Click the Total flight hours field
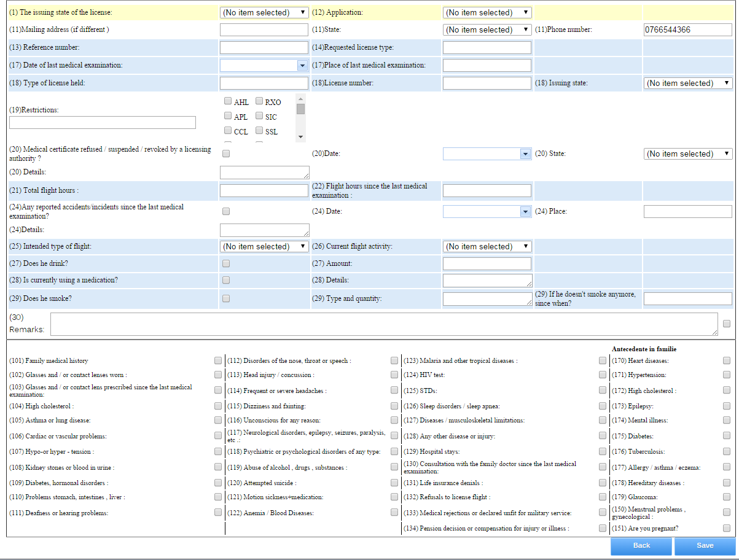739x560 pixels. click(x=264, y=190)
